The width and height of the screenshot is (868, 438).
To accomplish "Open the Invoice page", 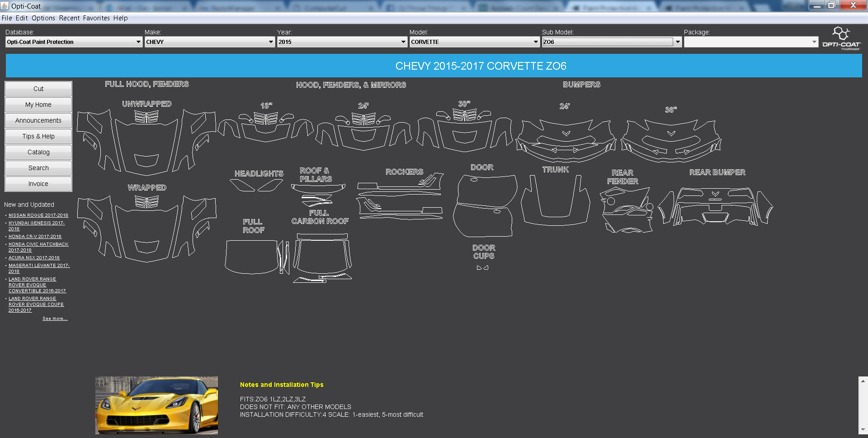I will point(38,184).
